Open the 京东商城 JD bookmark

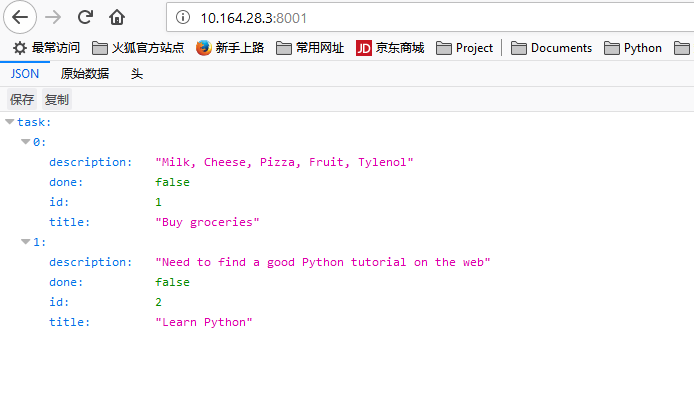390,48
